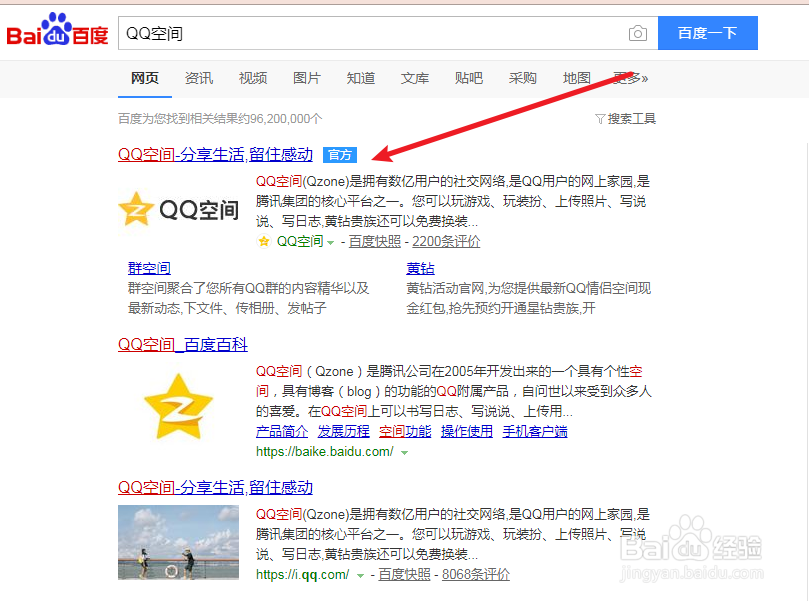This screenshot has height=601, width=809.
Task: Open the 空间功能 section link
Action: (x=405, y=431)
